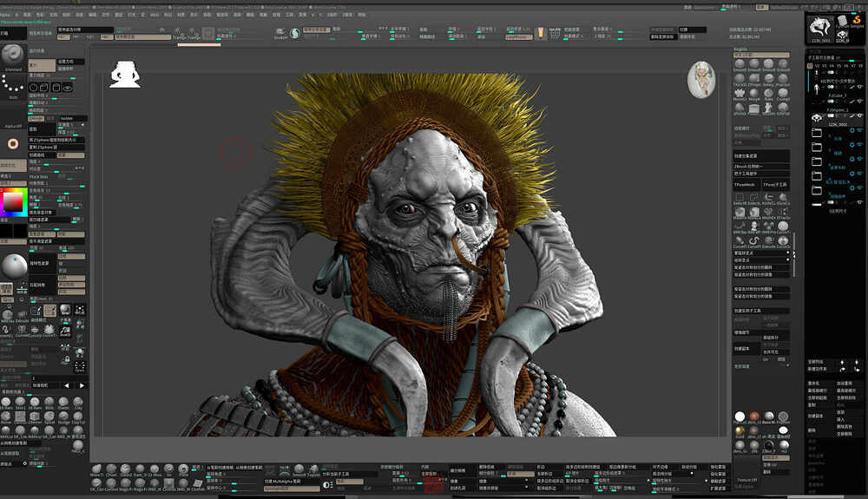Select the MaskPen brush
This screenshot has width=868, height=499.
click(x=740, y=212)
